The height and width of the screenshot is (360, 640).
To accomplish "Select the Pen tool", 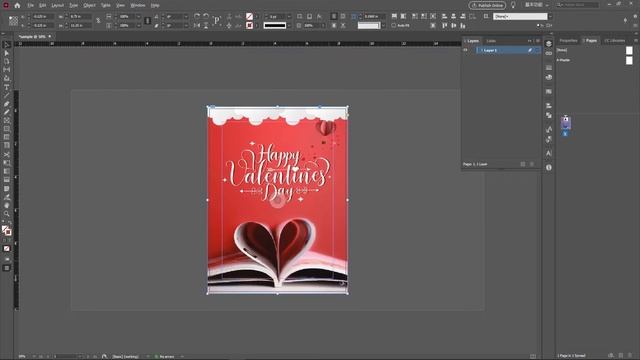I will tap(7, 104).
